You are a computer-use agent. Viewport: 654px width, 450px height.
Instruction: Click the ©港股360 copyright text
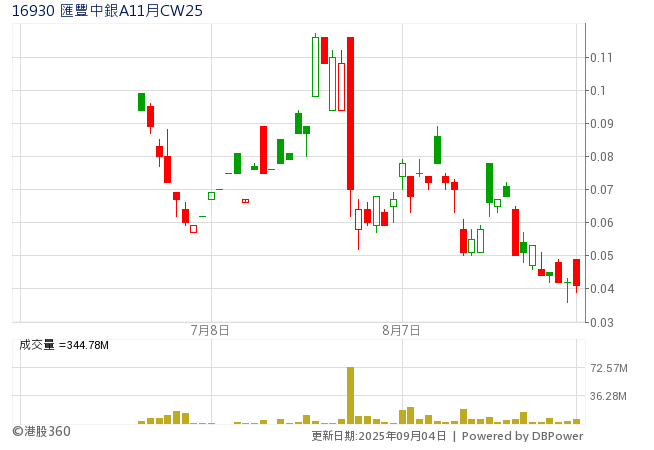point(41,431)
